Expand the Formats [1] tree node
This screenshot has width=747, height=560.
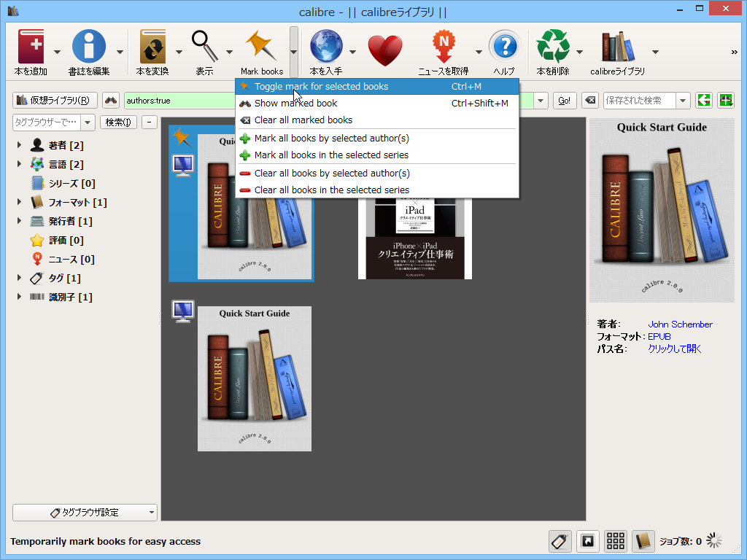(19, 202)
